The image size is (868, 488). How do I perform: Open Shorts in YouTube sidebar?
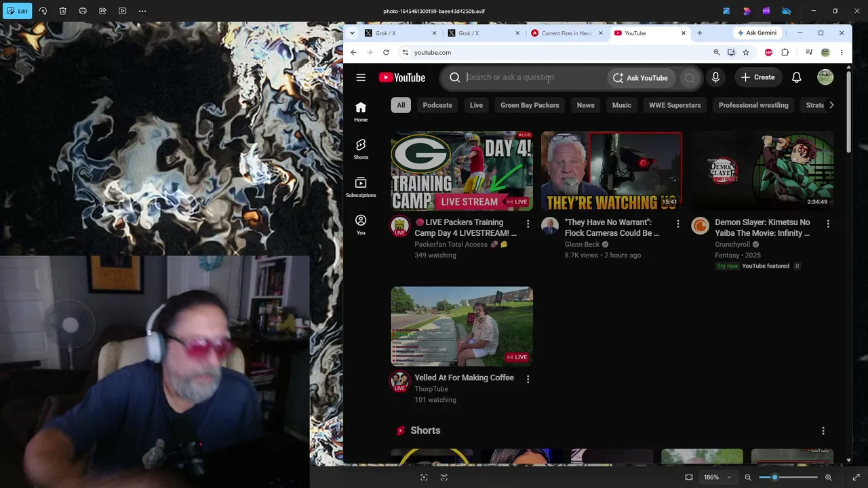point(361,149)
